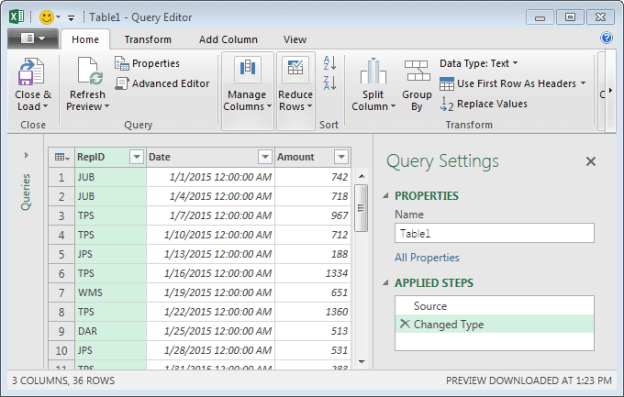Click the Close & Load icon
The height and width of the screenshot is (397, 624).
(31, 72)
